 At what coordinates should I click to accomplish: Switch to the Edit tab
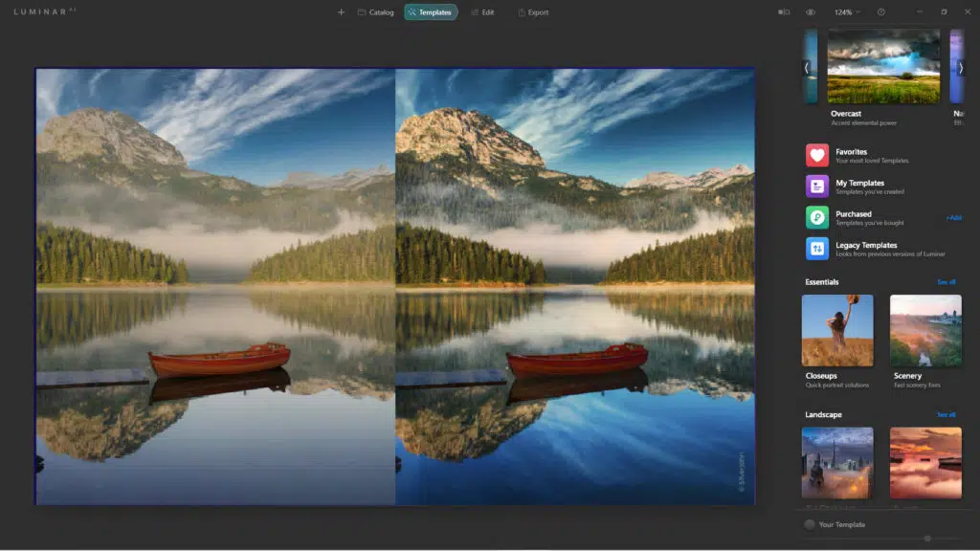(483, 12)
